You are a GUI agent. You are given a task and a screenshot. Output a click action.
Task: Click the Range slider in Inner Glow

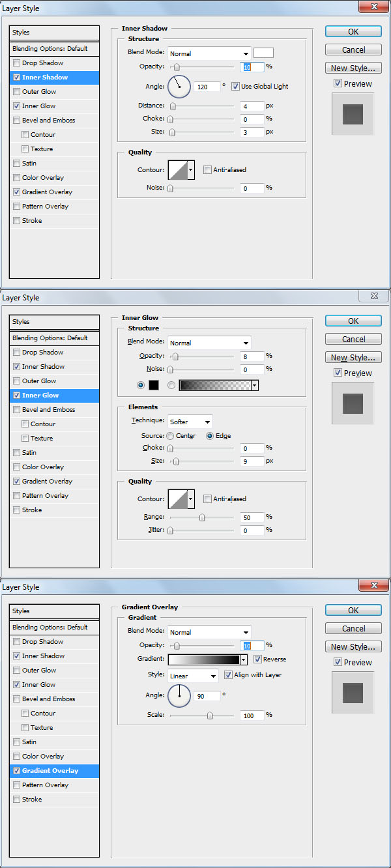pos(202,517)
